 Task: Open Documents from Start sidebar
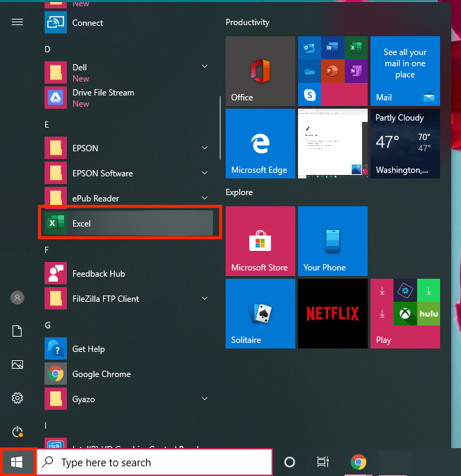coord(17,331)
